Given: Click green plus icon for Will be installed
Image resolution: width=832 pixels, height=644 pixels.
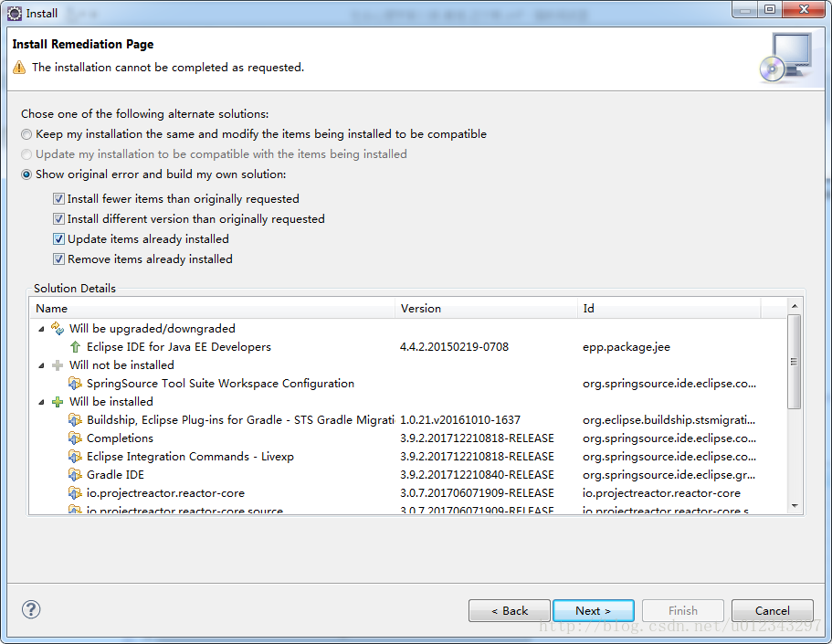Looking at the screenshot, I should pyautogui.click(x=58, y=402).
